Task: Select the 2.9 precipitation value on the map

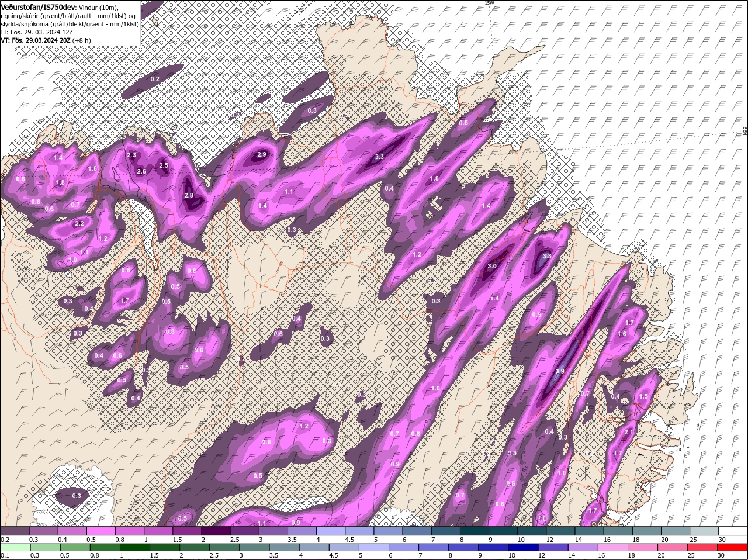Action: coord(262,154)
